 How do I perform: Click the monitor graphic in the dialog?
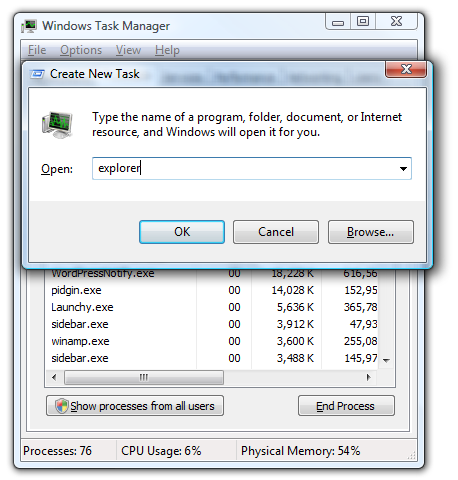point(57,125)
